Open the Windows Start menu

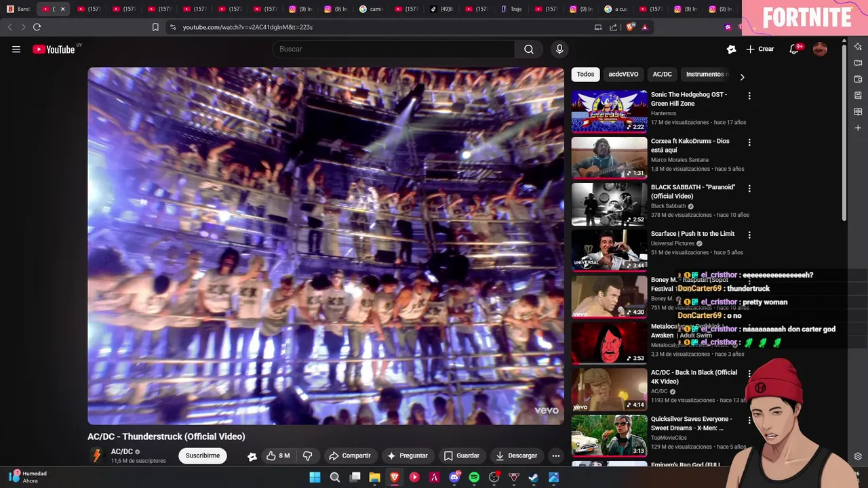click(315, 477)
